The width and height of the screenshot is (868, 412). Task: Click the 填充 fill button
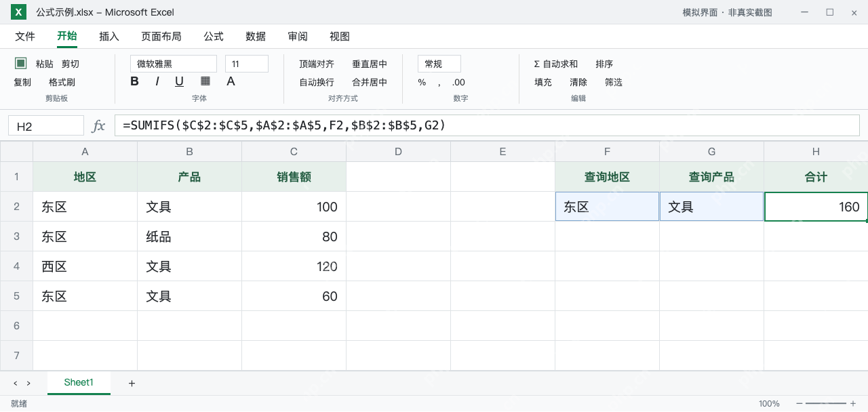(x=543, y=82)
